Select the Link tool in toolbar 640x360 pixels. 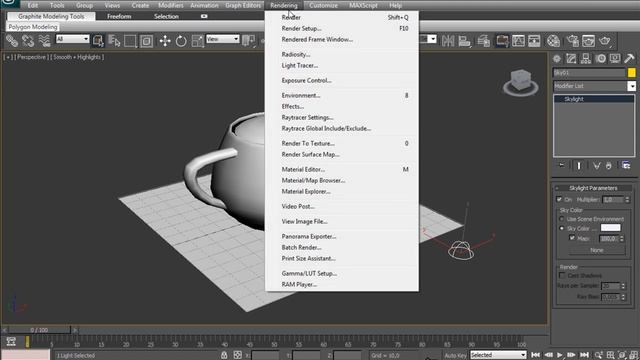[x=11, y=41]
